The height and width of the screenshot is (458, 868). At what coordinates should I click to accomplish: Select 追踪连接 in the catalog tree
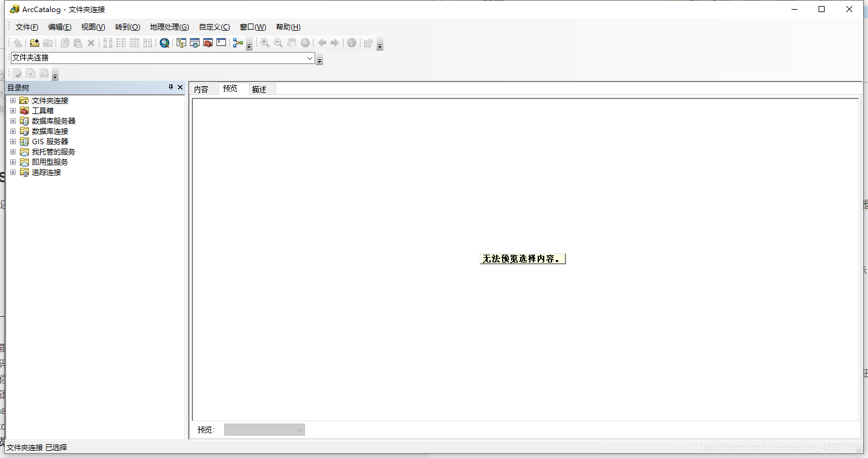[x=46, y=172]
